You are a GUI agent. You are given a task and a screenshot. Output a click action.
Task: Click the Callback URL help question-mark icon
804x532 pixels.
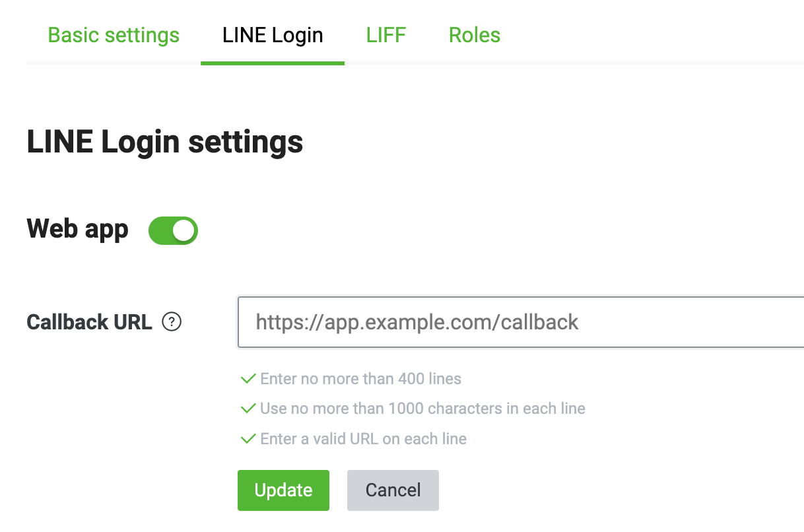tap(172, 322)
